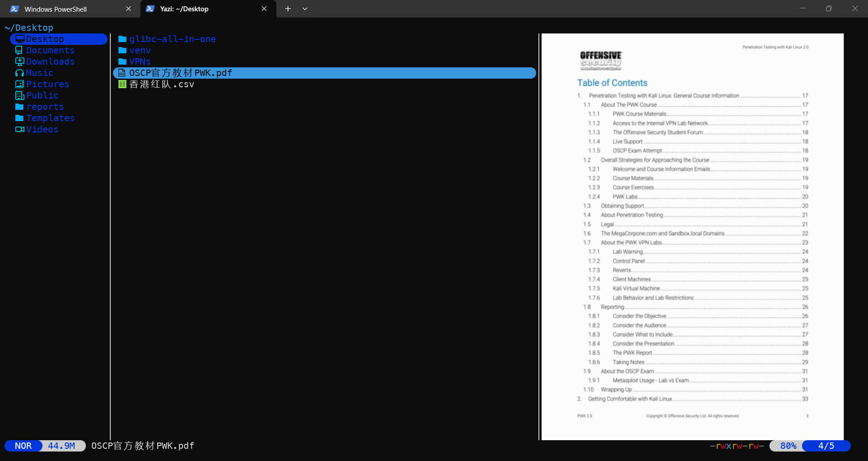The height and width of the screenshot is (461, 868).
Task: Select Videos directory entry
Action: (x=42, y=129)
